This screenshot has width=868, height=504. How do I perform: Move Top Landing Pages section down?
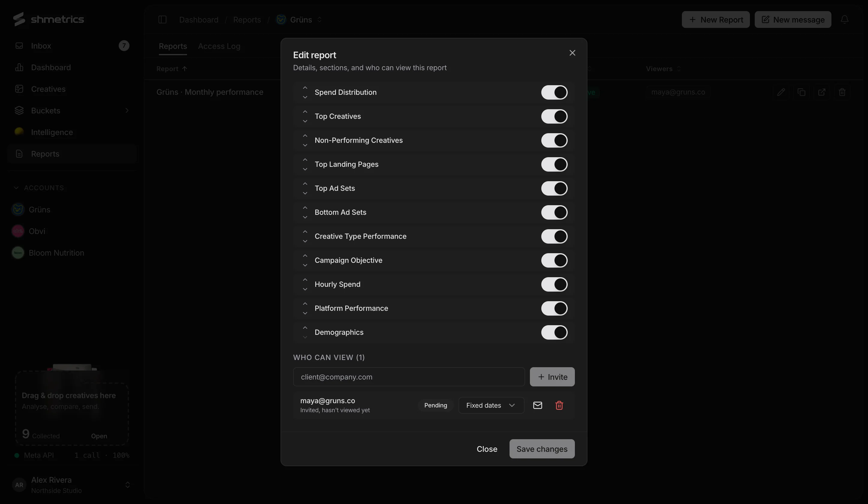[305, 169]
